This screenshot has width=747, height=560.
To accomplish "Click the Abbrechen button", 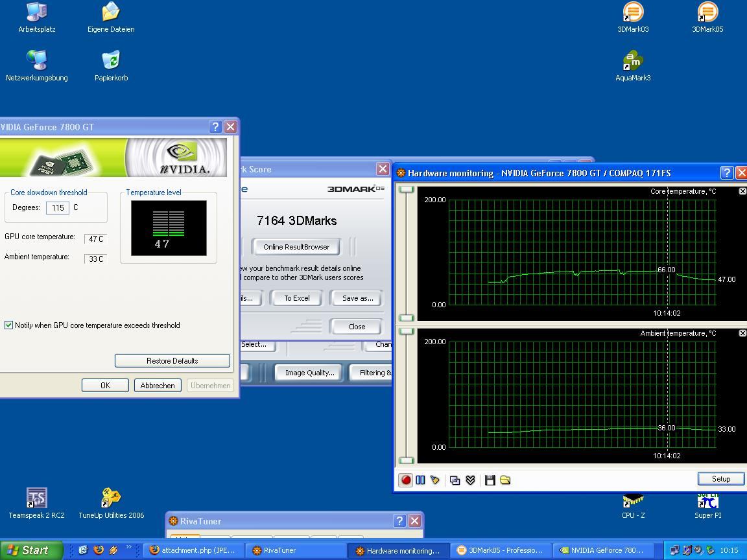I will [158, 385].
